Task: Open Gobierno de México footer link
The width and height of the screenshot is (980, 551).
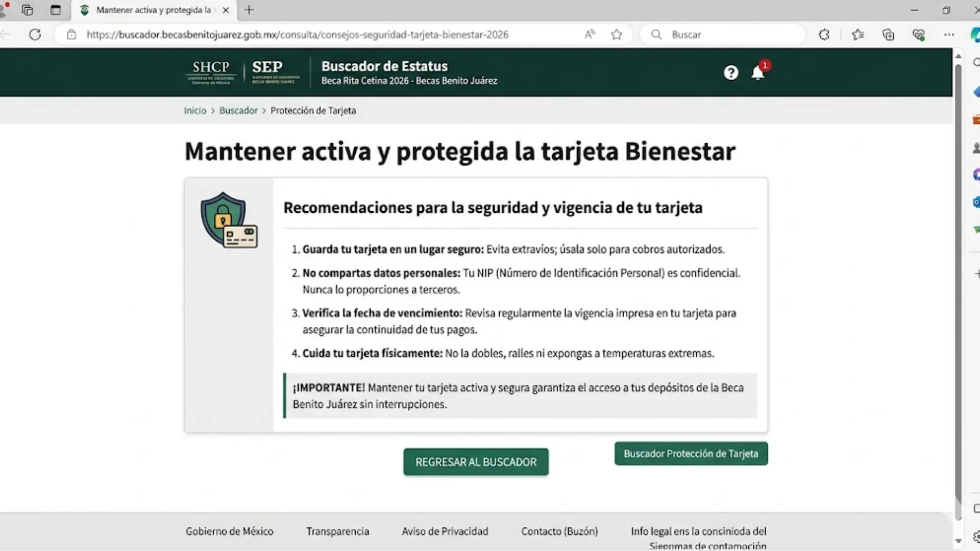Action: 230,532
